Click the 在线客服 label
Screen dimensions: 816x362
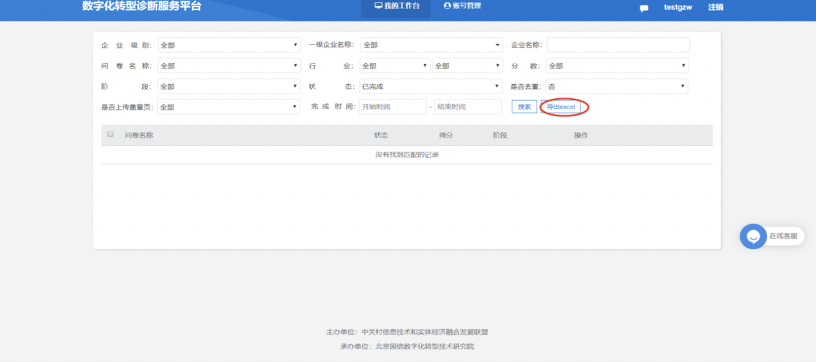point(783,236)
